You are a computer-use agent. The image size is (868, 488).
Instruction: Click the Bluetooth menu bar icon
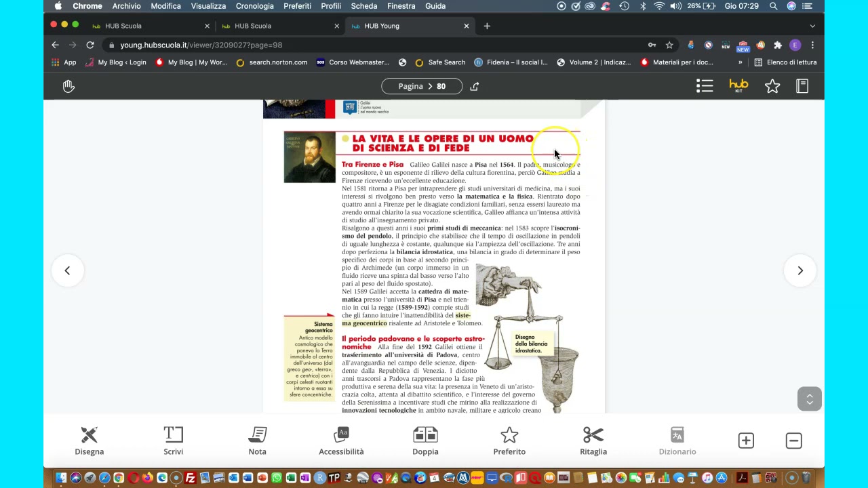[643, 6]
